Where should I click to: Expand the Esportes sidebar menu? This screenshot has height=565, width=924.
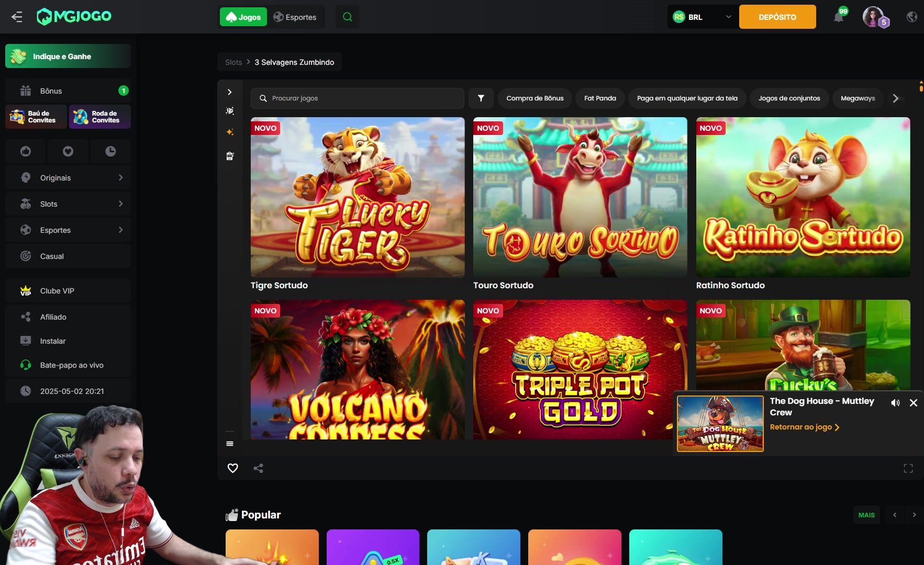click(68, 230)
